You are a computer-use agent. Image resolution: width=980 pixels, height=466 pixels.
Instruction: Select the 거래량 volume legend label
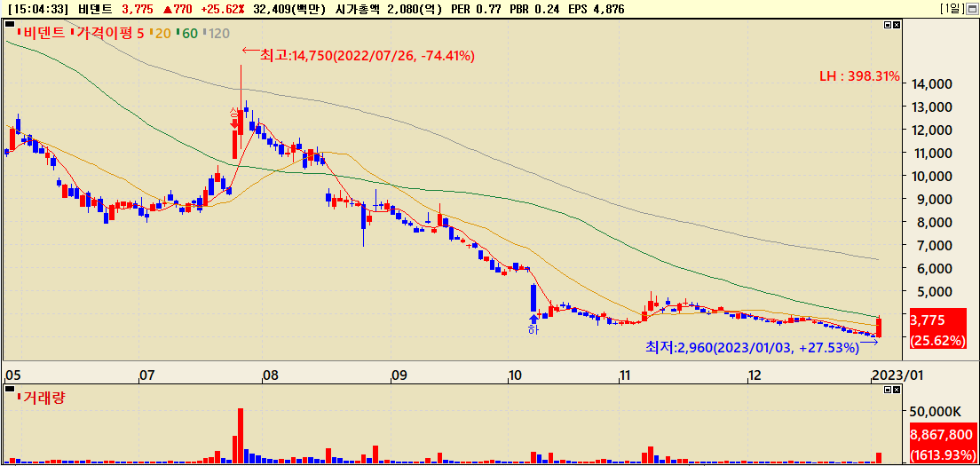click(x=43, y=398)
